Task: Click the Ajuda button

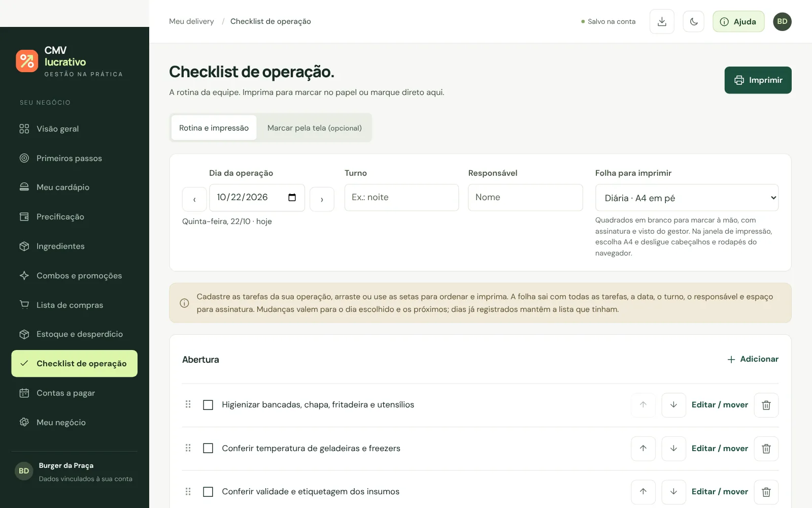Action: click(x=738, y=21)
